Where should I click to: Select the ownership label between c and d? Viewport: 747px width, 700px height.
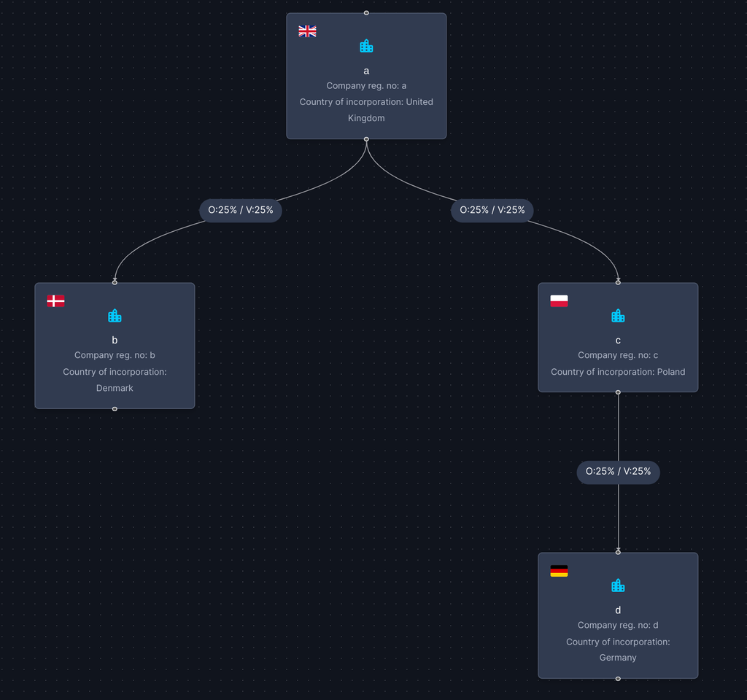coord(618,472)
